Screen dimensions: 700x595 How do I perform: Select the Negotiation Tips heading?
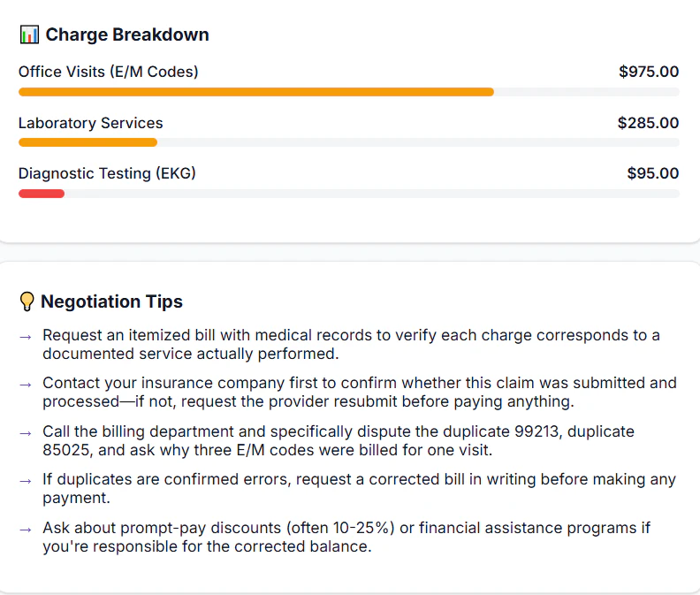coord(112,302)
